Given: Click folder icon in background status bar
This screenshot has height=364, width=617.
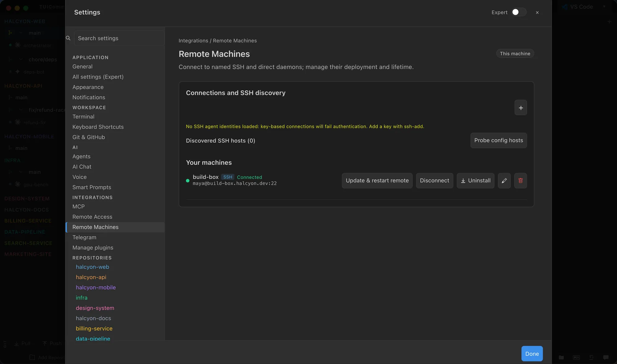Looking at the screenshot, I should pos(561,357).
